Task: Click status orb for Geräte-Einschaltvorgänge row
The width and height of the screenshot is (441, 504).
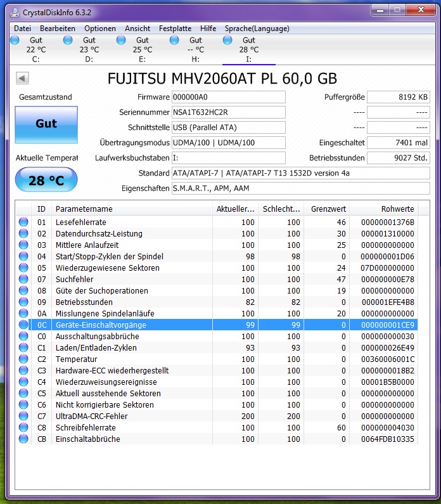Action: (x=23, y=325)
